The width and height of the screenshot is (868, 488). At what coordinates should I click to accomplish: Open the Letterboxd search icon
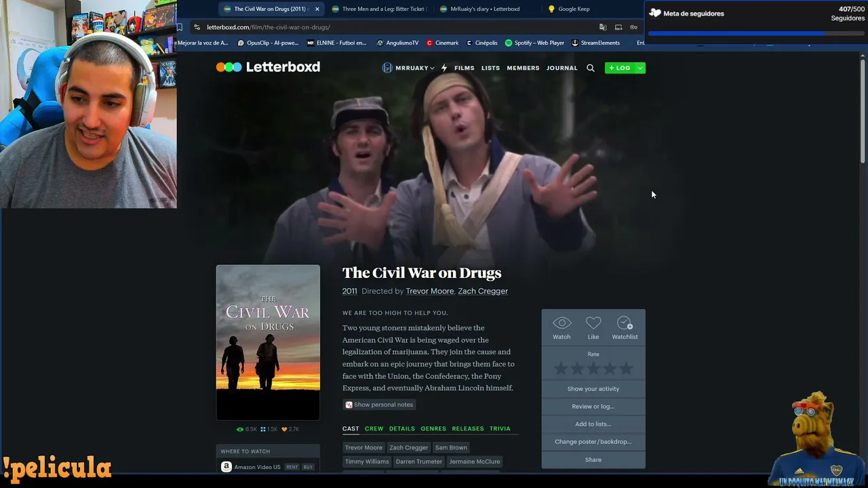click(591, 68)
